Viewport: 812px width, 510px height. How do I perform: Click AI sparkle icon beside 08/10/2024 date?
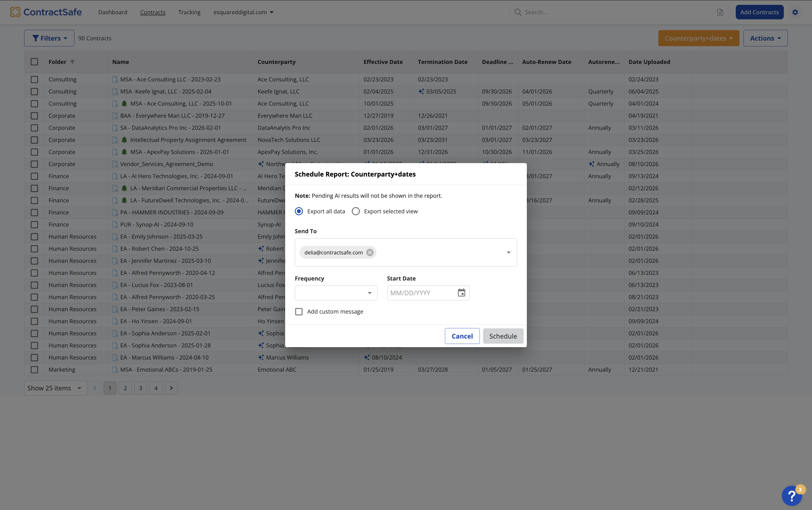[367, 357]
